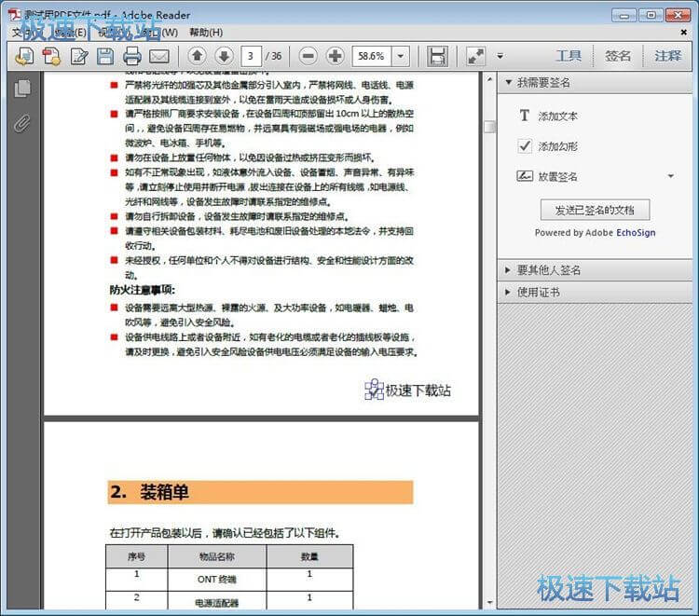Open the 窗口(W) menu

(160, 32)
